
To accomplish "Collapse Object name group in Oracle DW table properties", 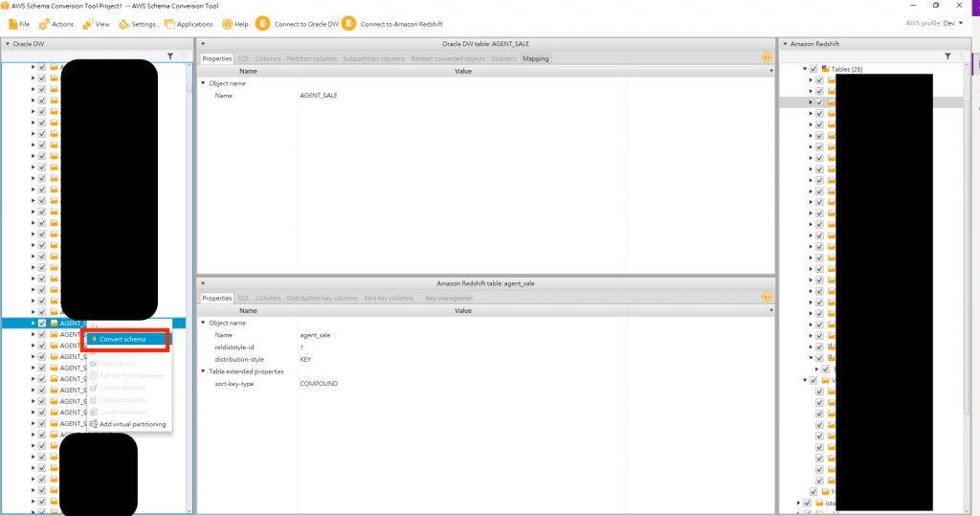I will [203, 83].
